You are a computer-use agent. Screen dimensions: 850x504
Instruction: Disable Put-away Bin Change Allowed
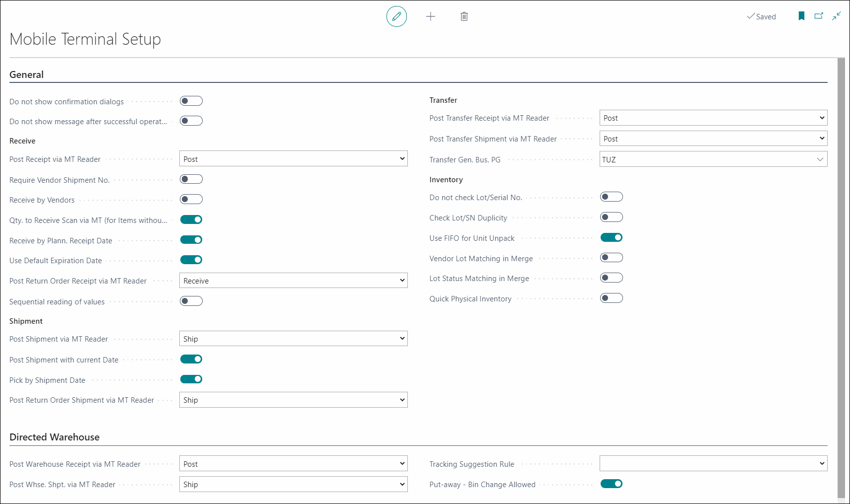pos(612,484)
